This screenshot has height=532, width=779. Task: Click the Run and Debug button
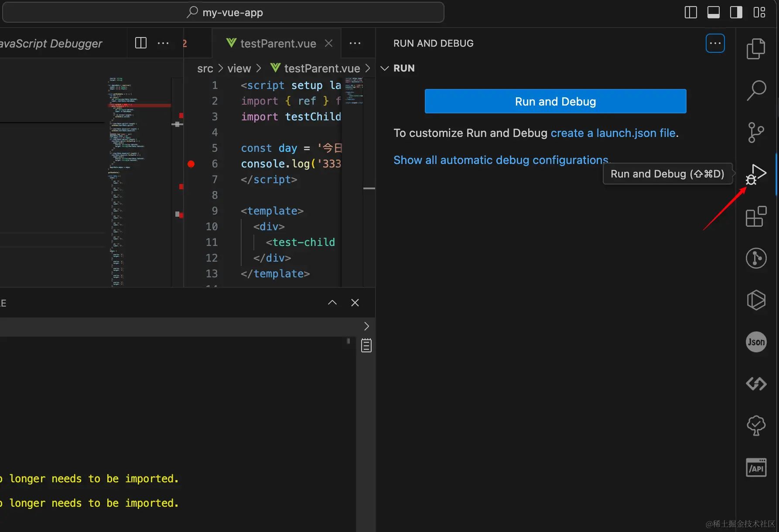(x=555, y=101)
